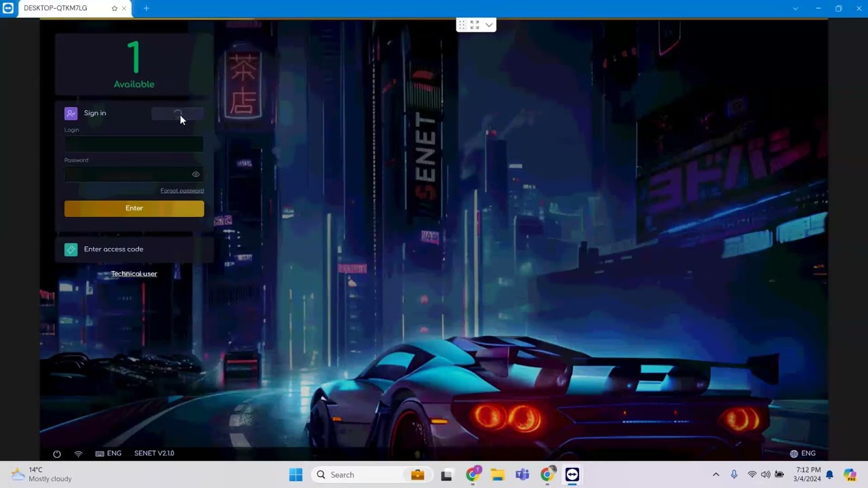868x488 pixels.
Task: Launch Copilot from the taskbar corner
Action: point(850,475)
